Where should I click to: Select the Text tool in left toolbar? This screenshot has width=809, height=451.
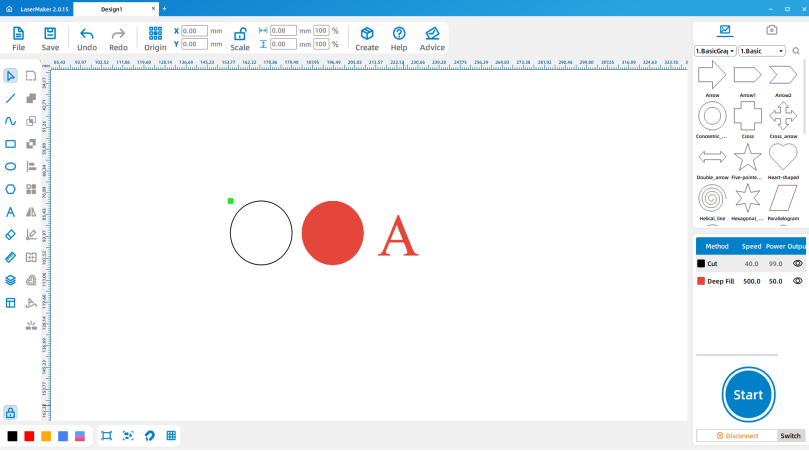click(x=11, y=212)
